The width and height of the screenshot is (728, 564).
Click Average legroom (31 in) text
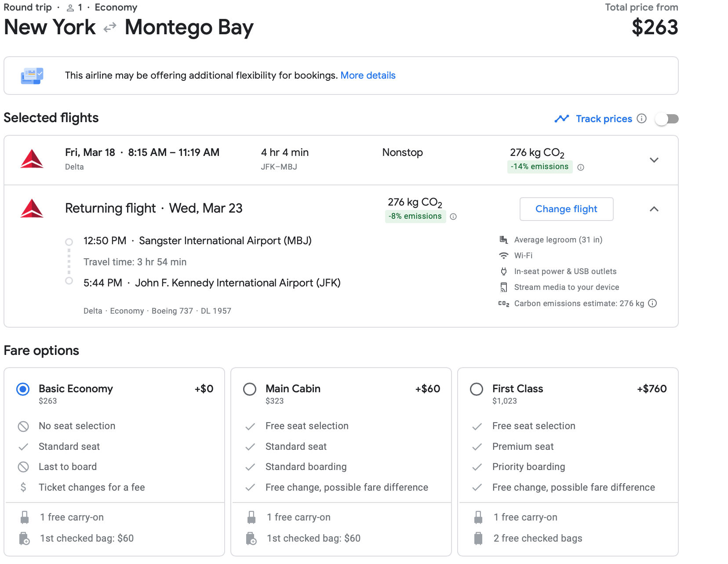coord(558,240)
